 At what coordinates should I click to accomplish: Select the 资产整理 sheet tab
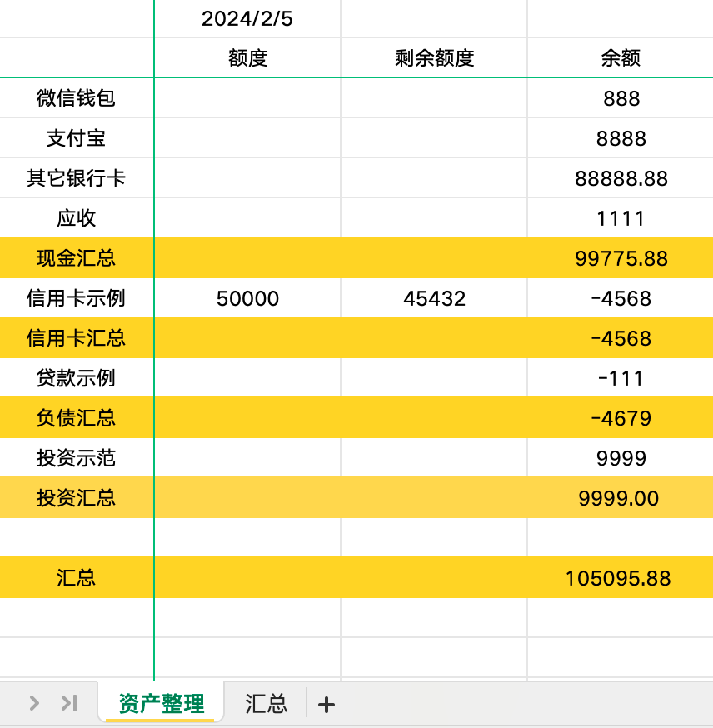161,703
